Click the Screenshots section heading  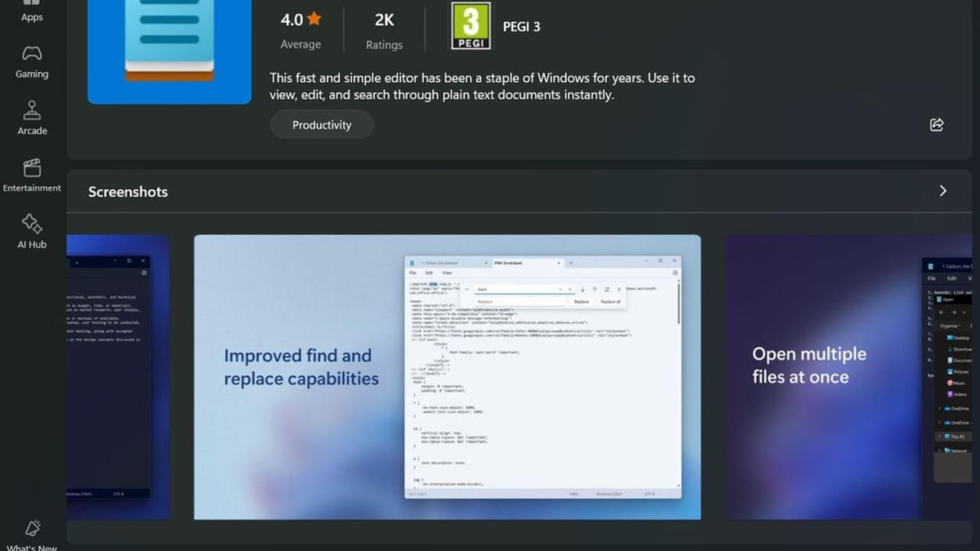point(128,192)
